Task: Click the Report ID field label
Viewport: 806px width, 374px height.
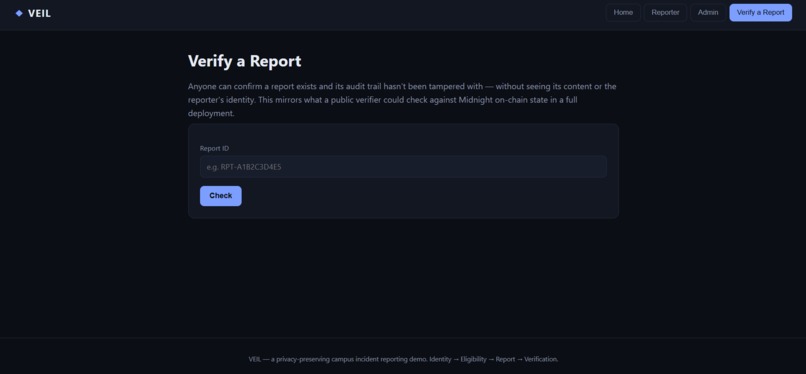Action: [214, 148]
